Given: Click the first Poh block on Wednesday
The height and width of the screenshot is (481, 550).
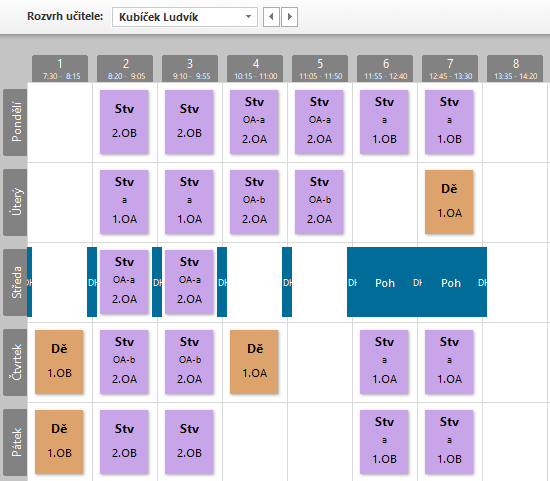Looking at the screenshot, I should pyautogui.click(x=385, y=283).
